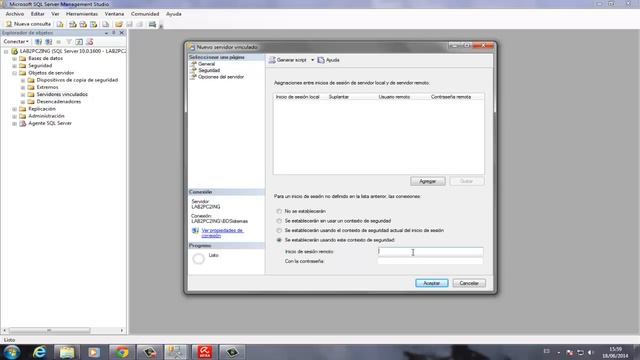Screen dimensions: 640x360
Task: Click the Inicio de sesión remoto field
Action: [x=430, y=252]
